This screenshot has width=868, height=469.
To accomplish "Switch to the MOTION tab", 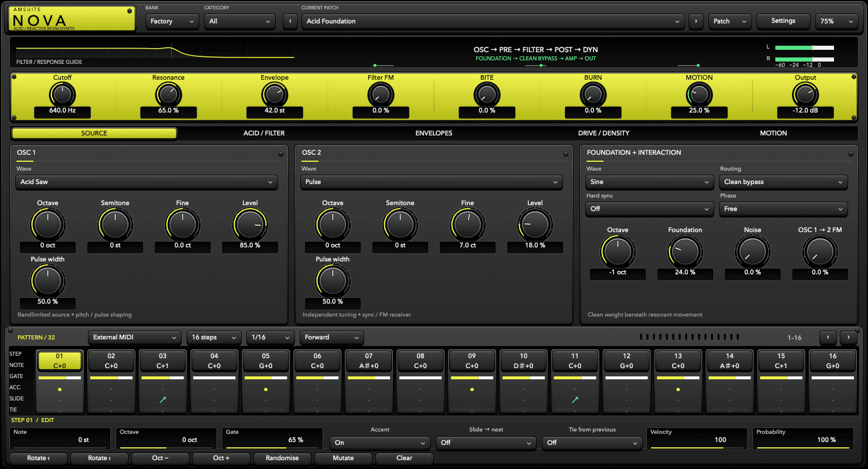I will [774, 133].
